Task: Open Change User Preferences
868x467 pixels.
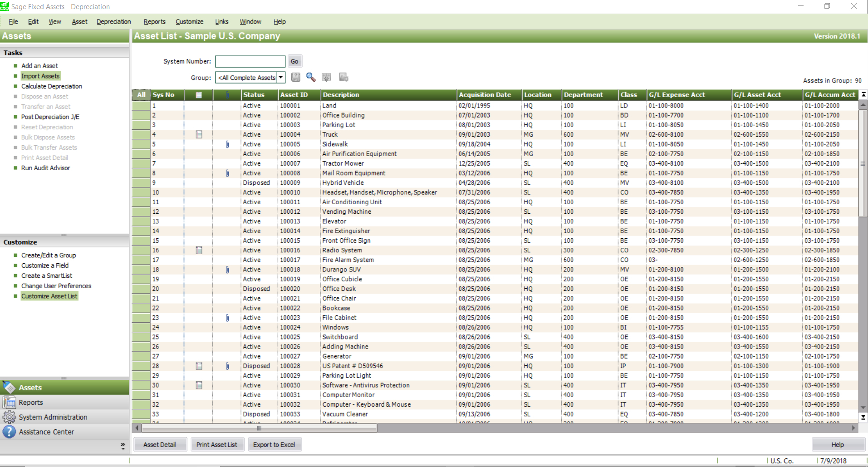Action: [56, 286]
